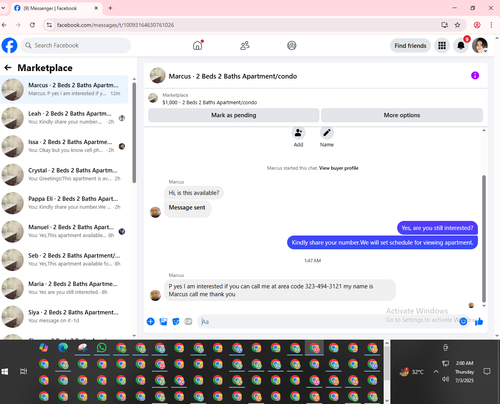
Task: Open the volume icon in system tray
Action: coord(445,379)
